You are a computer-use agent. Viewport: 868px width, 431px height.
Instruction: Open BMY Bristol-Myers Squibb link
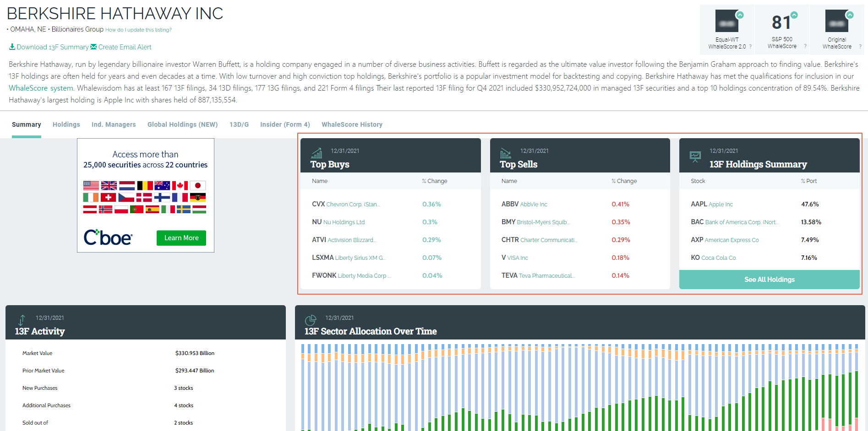(535, 222)
